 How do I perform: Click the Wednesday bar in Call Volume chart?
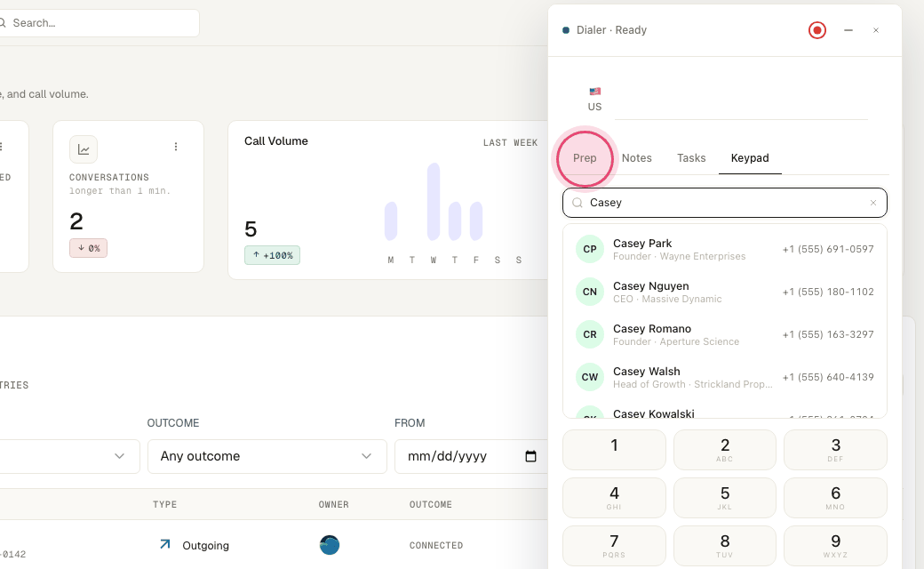[434, 202]
